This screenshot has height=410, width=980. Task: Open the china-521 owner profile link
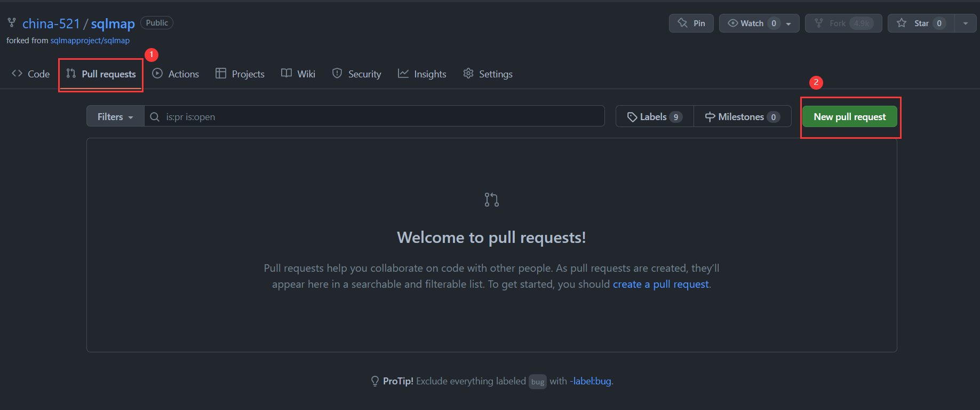point(51,23)
